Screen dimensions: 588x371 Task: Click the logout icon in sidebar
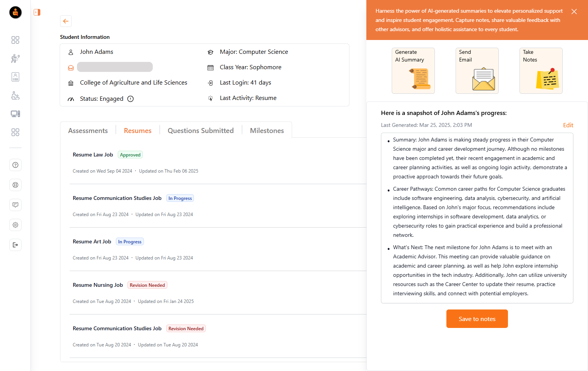[x=15, y=245]
